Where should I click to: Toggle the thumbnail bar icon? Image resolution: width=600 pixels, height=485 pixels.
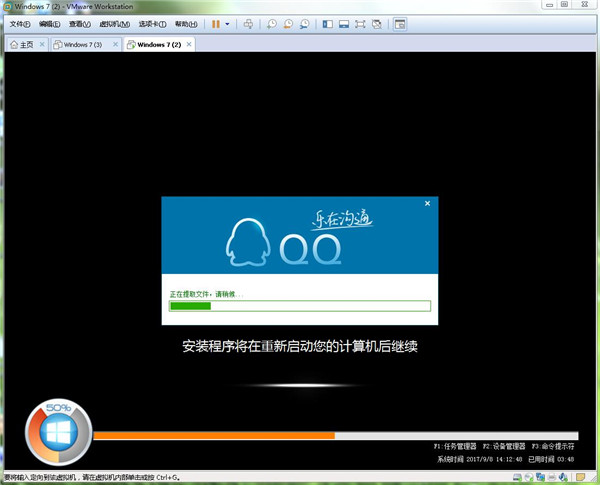pos(344,24)
